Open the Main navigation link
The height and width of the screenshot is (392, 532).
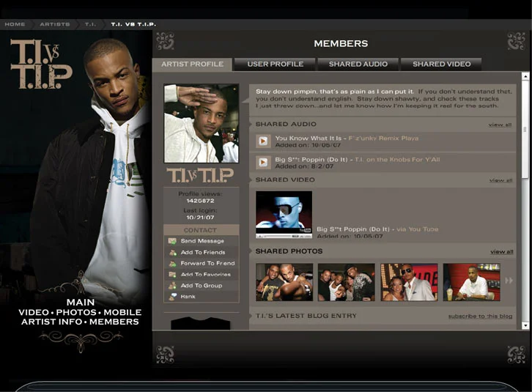[x=81, y=302]
